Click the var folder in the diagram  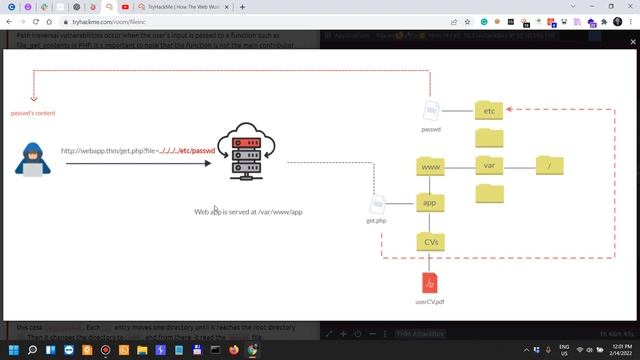pyautogui.click(x=489, y=165)
